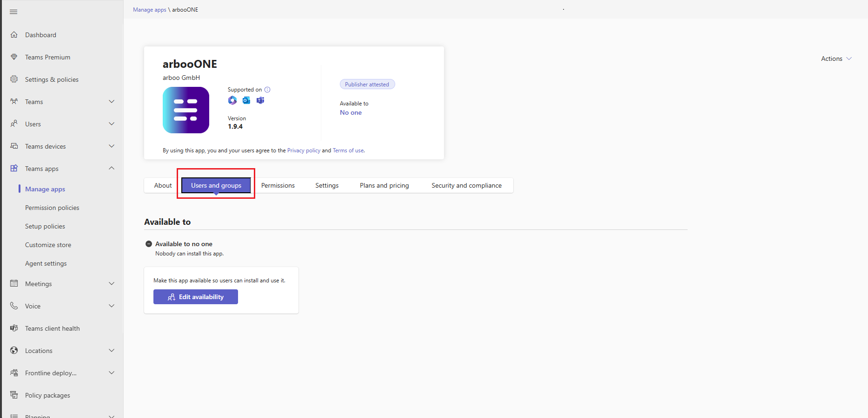The height and width of the screenshot is (418, 868).
Task: Click the Frontline deployment icon
Action: [x=14, y=373]
